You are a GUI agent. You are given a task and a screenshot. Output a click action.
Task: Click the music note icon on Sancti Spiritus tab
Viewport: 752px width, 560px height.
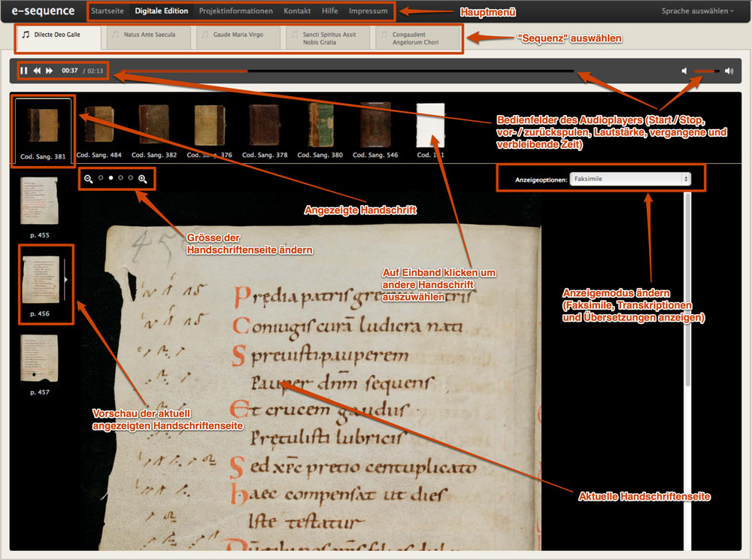[295, 35]
